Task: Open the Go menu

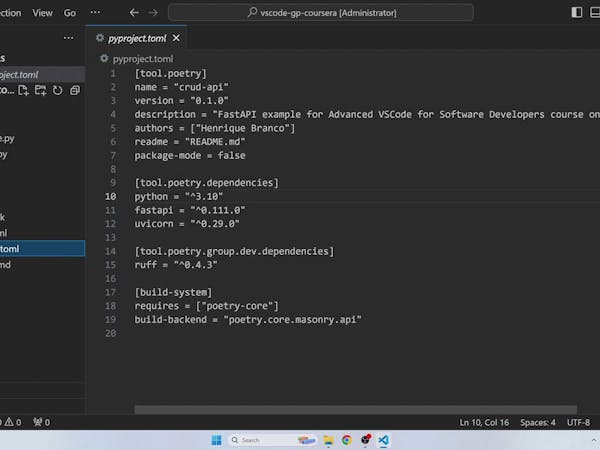Action: click(x=70, y=13)
